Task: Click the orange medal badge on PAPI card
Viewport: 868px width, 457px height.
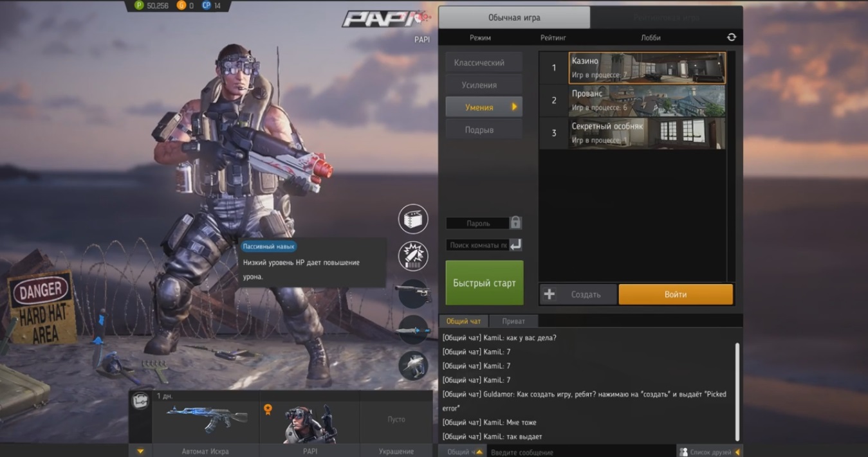Action: coord(268,409)
